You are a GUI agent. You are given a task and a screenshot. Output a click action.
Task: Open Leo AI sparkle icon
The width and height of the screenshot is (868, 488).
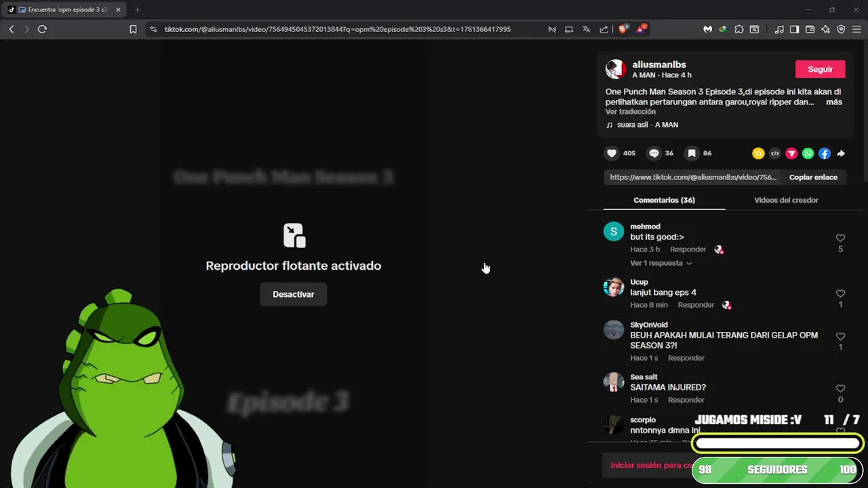click(825, 29)
